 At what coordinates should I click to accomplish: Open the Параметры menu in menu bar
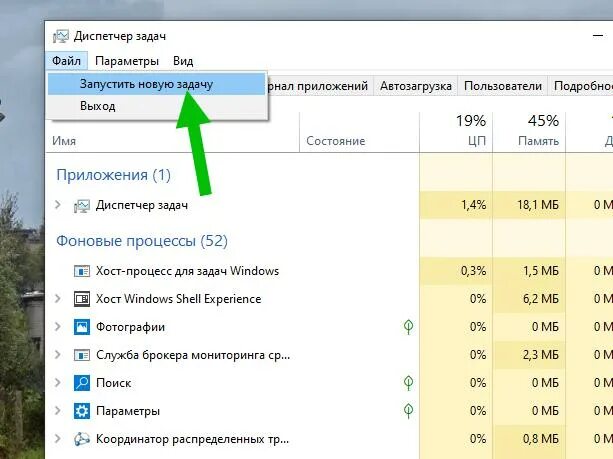point(127,61)
